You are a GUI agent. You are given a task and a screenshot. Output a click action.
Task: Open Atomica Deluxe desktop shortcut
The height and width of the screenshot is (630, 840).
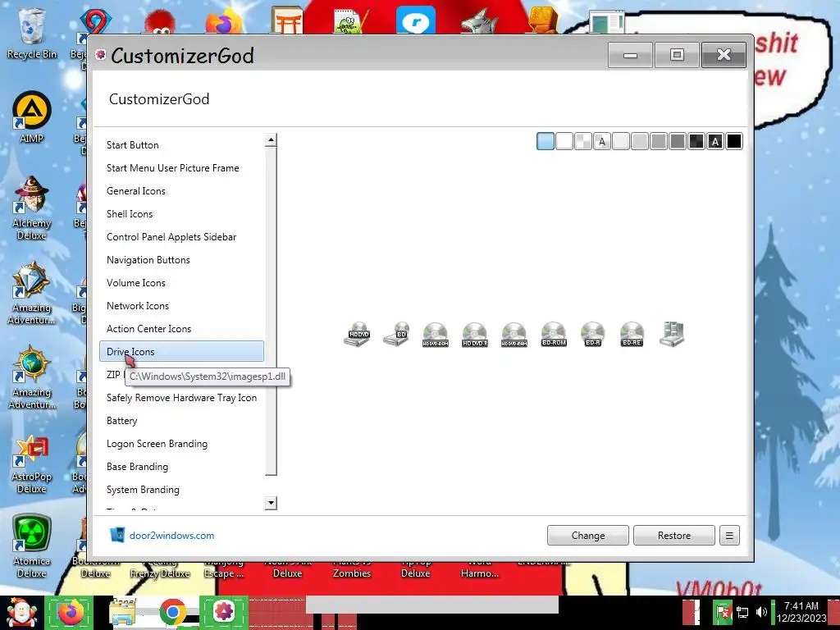click(x=32, y=546)
